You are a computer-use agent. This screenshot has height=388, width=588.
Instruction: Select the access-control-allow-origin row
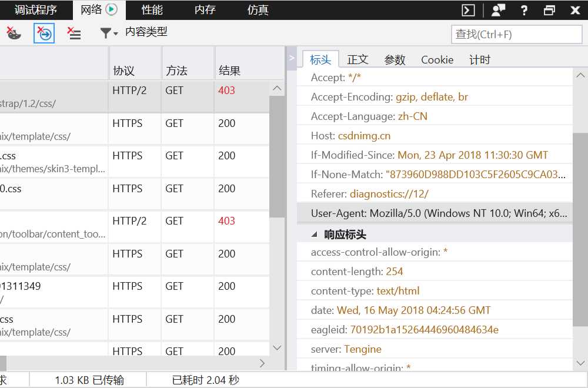click(x=435, y=252)
